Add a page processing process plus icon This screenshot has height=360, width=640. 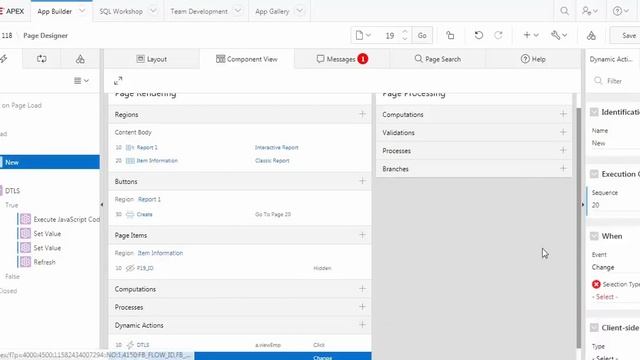coord(563,150)
